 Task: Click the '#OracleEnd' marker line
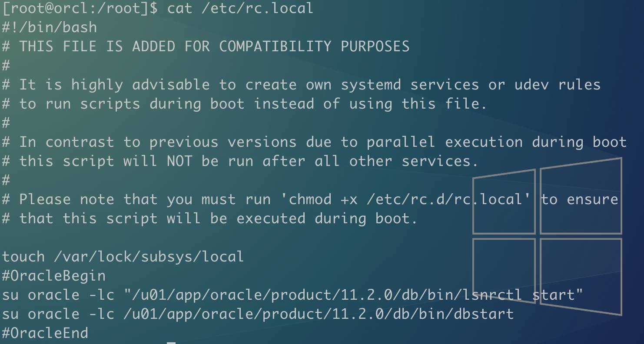tap(45, 333)
